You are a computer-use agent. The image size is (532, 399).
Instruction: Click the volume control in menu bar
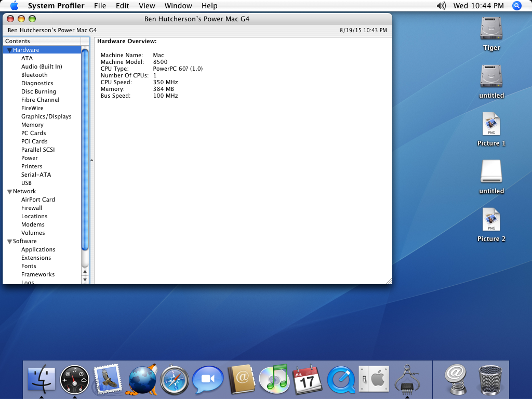(441, 6)
